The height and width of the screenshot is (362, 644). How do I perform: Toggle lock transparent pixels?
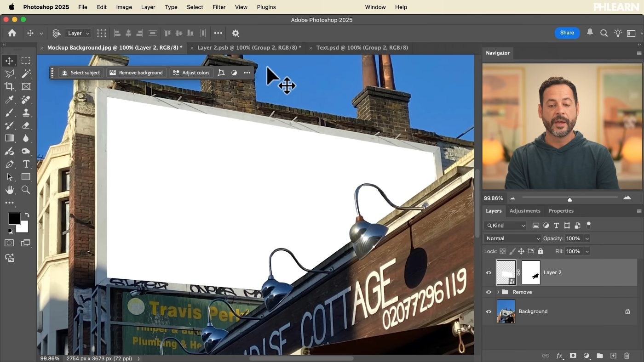tap(502, 251)
